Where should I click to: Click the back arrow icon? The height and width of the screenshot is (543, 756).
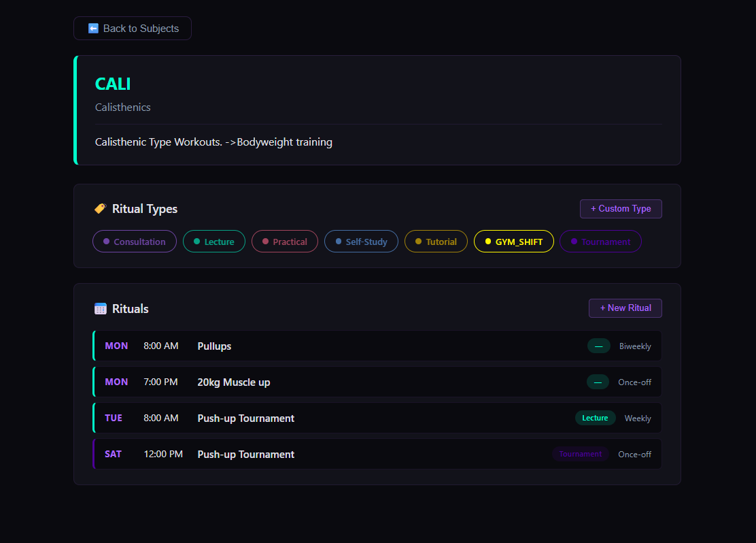click(x=94, y=29)
